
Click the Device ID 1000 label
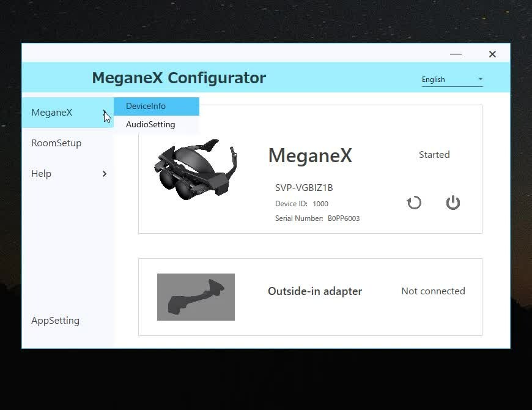301,204
